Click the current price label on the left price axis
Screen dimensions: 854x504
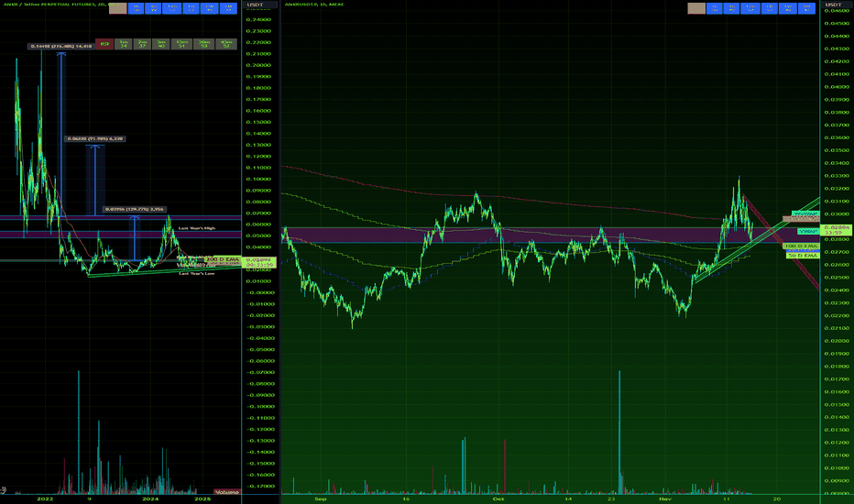(261, 263)
